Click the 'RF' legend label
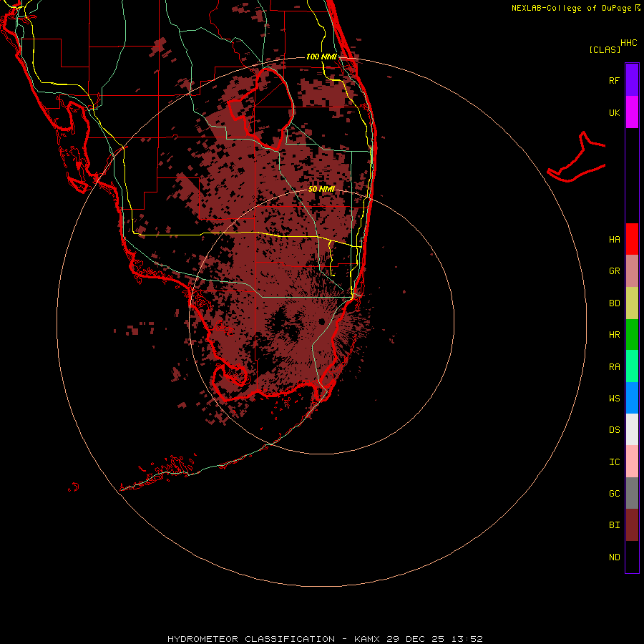644x644 pixels. click(614, 80)
